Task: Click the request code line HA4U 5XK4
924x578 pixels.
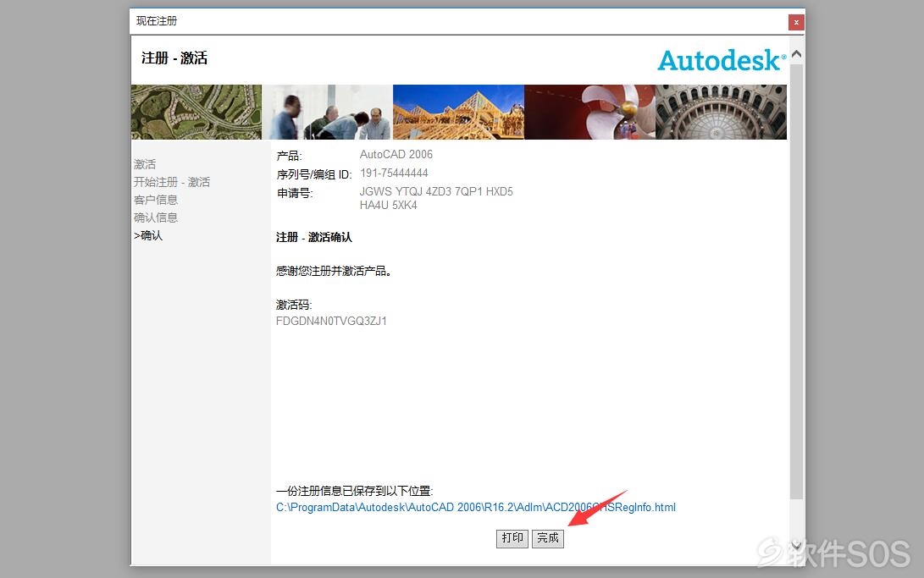Action: (x=389, y=205)
